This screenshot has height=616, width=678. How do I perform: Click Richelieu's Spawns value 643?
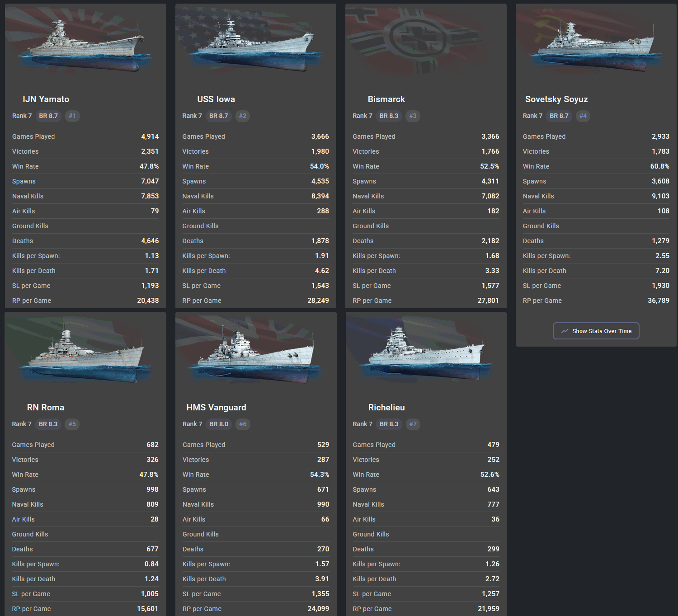coord(493,489)
